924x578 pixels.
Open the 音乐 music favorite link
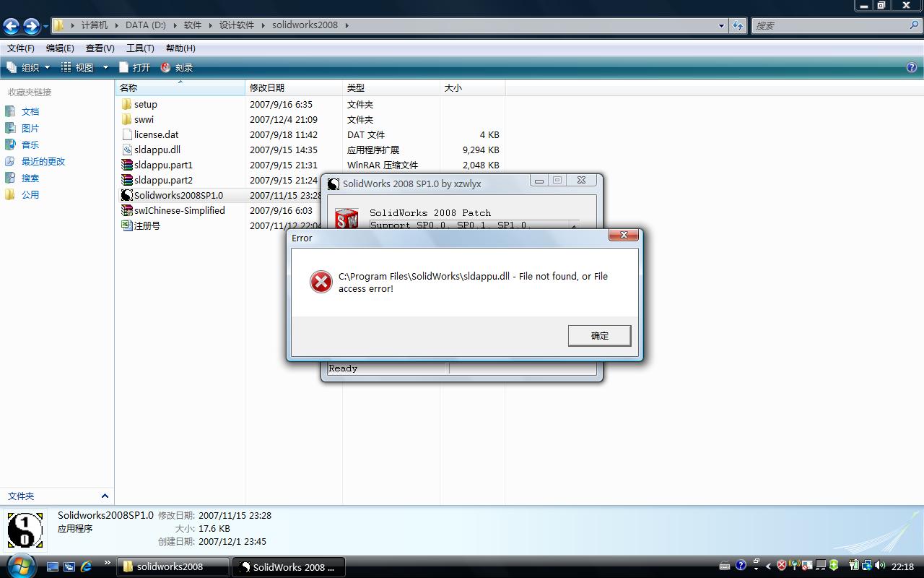coord(30,144)
